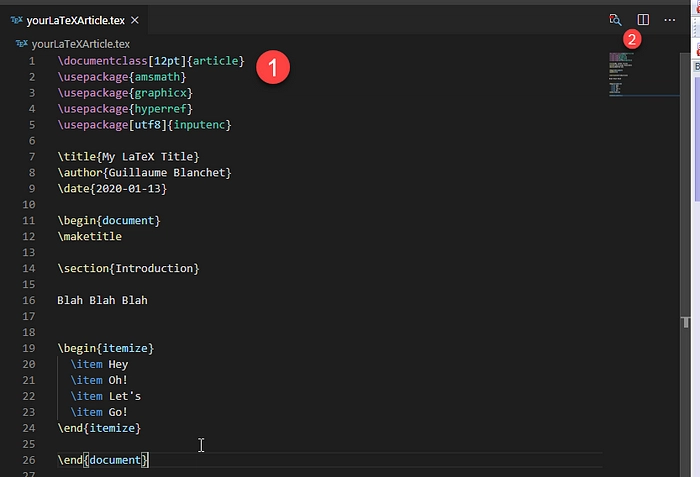Image resolution: width=700 pixels, height=477 pixels.
Task: Close the yourLaTeXArticle.tex tab
Action: 135,20
